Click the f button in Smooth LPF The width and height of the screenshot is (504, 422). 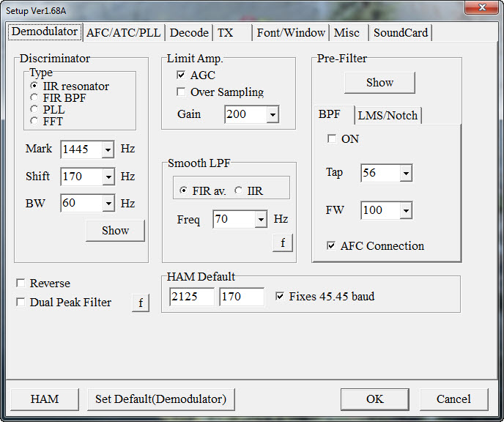[x=282, y=243]
